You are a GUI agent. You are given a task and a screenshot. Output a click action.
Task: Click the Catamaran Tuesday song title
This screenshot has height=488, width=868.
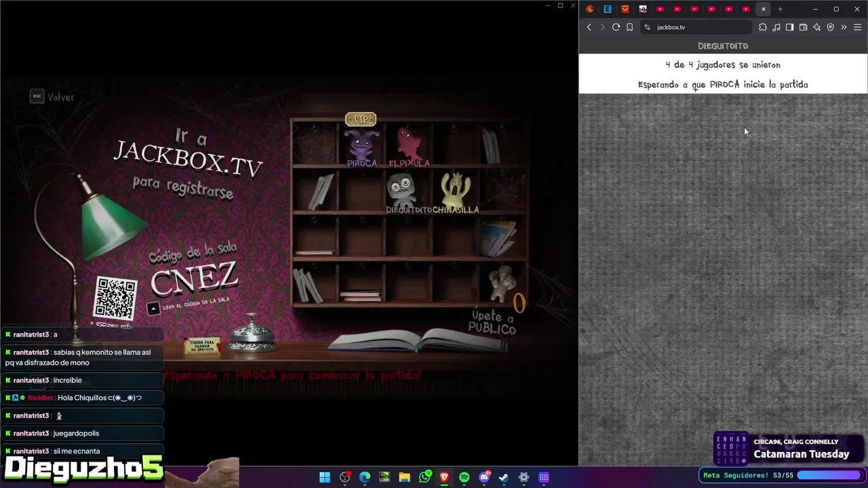pyautogui.click(x=802, y=454)
